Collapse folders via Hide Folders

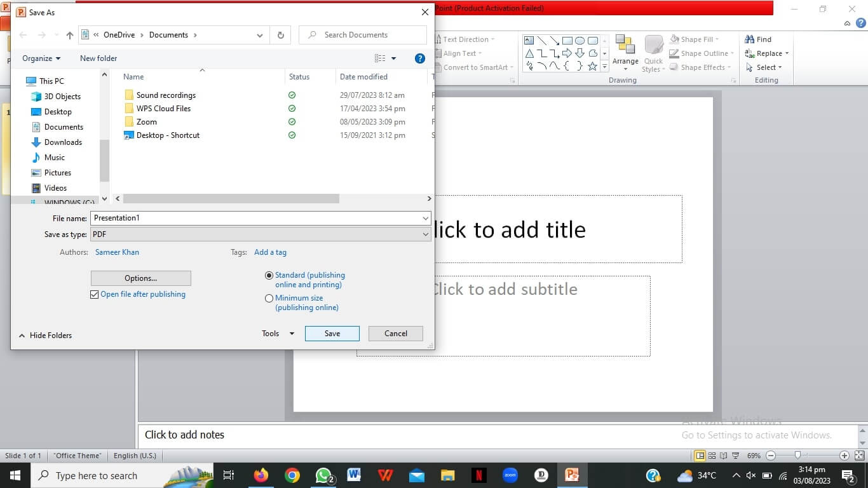pos(44,335)
